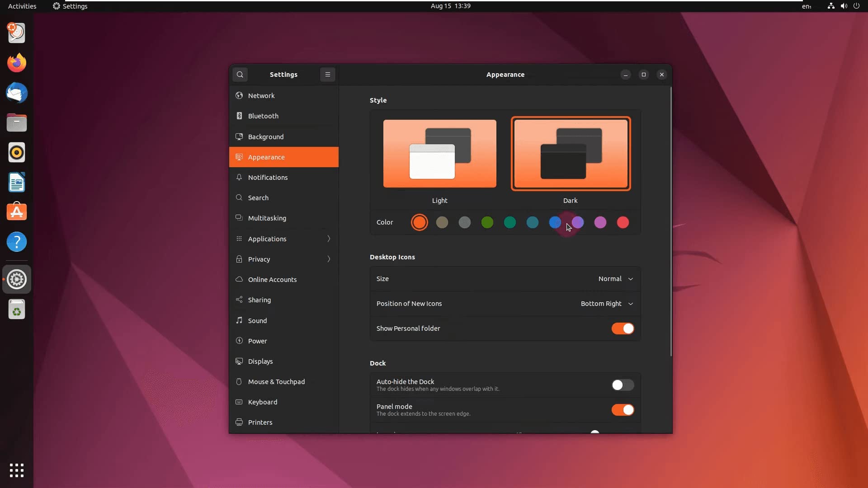Disable Show Personal folder switch
This screenshot has height=488, width=868.
623,328
